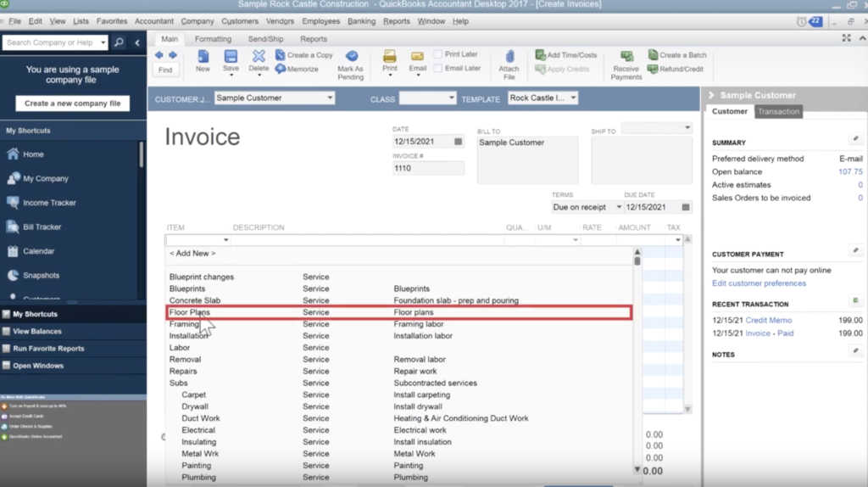The width and height of the screenshot is (868, 487).
Task: Click Edit customer preferences link
Action: click(759, 283)
